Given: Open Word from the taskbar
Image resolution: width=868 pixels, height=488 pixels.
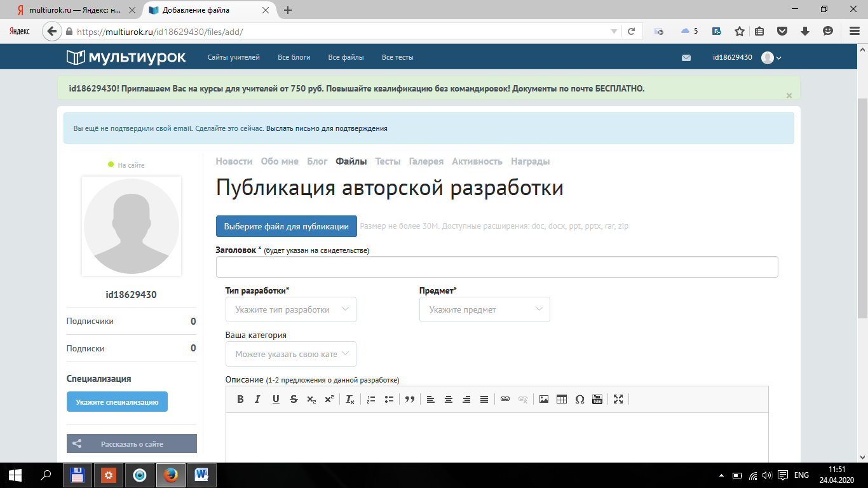Looking at the screenshot, I should (x=202, y=475).
